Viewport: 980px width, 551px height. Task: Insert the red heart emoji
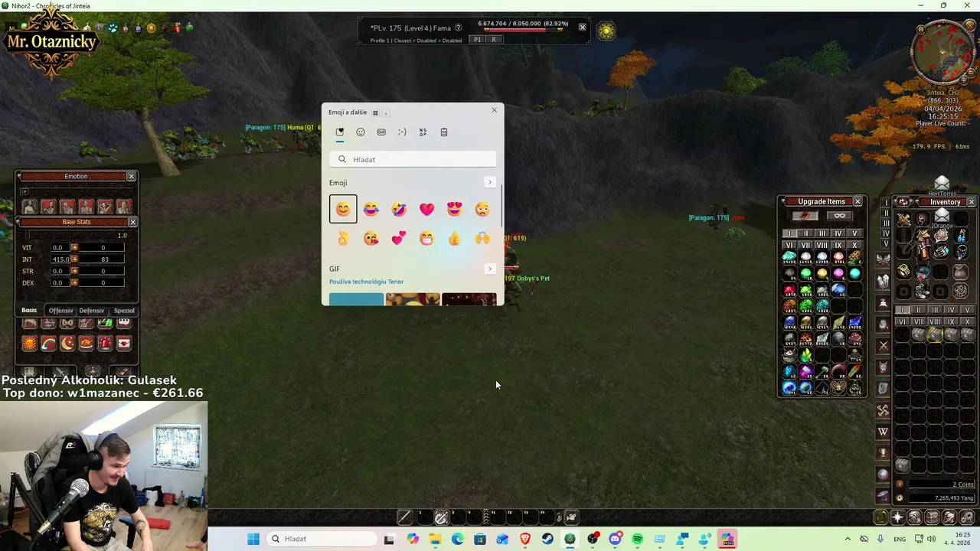coord(426,209)
